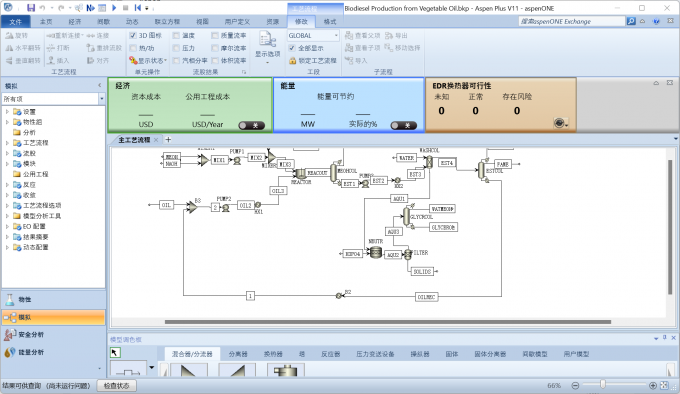
Task: Click the NEUTR block icon on flowsheet
Action: (x=376, y=252)
